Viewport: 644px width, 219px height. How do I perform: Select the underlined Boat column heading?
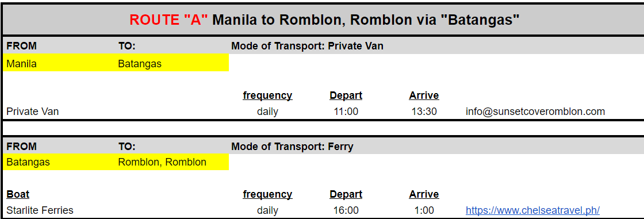(x=18, y=194)
